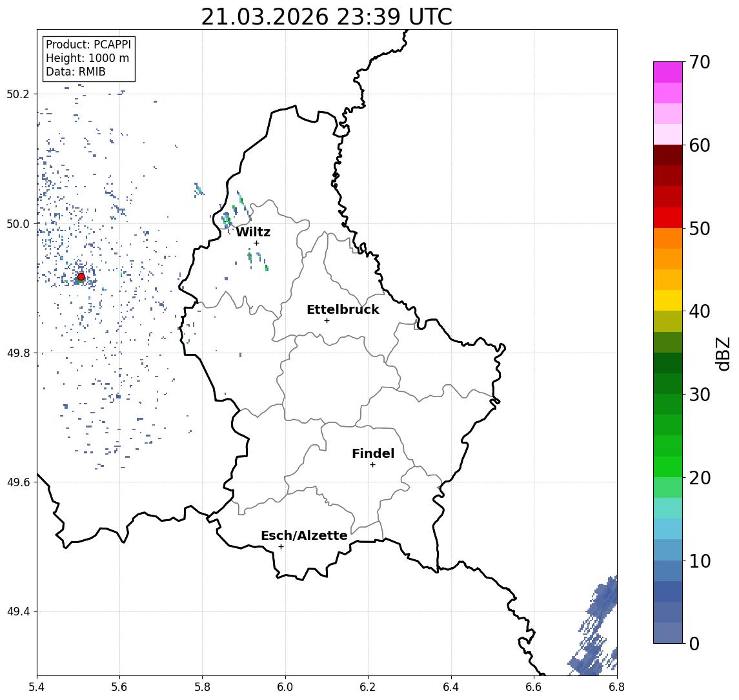This screenshot has width=739, height=700.
Task: Click the 49.4 latitude axis label
Action: click(x=18, y=612)
